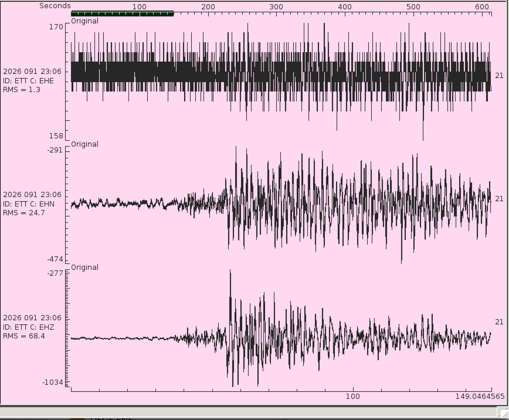Click the RMS = 68.4 readout

[x=24, y=336]
